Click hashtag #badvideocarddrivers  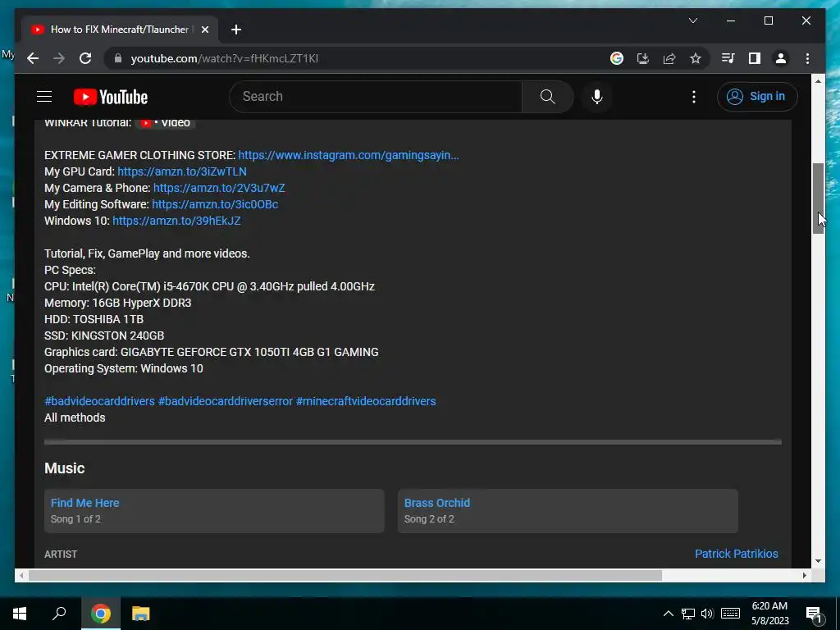coord(99,401)
